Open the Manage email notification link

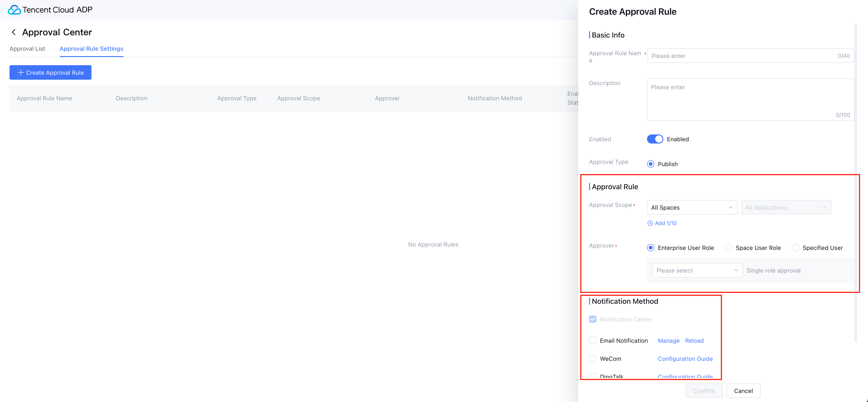(669, 341)
